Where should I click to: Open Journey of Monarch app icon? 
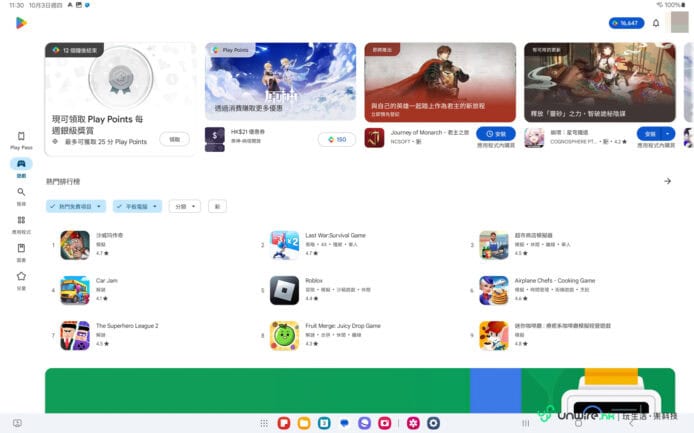(374, 138)
